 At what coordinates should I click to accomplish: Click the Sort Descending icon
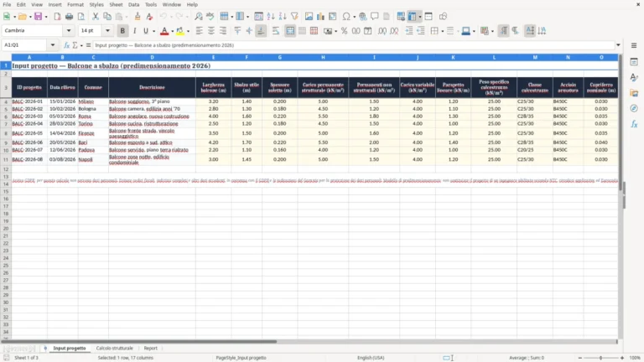click(283, 17)
